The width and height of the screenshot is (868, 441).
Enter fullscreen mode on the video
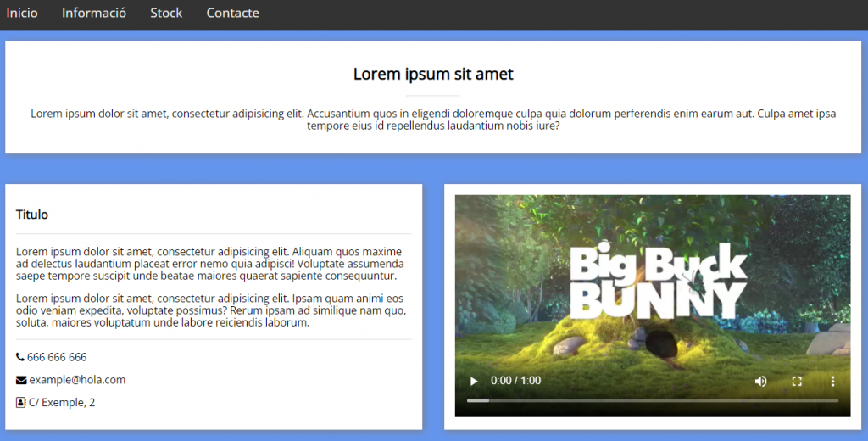[x=797, y=381]
